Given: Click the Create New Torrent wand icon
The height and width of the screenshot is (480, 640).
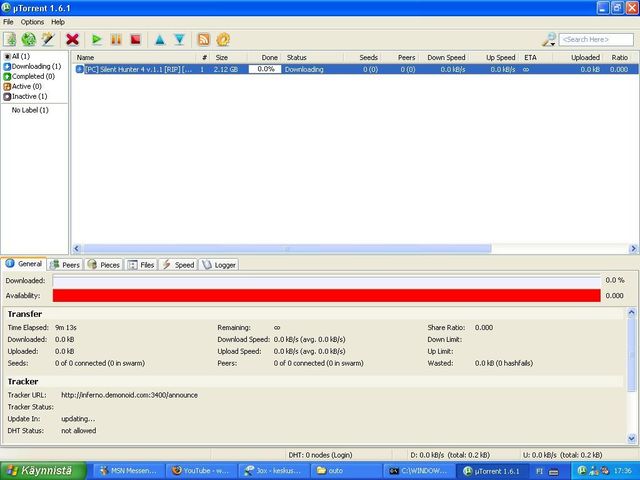Looking at the screenshot, I should tap(47, 39).
